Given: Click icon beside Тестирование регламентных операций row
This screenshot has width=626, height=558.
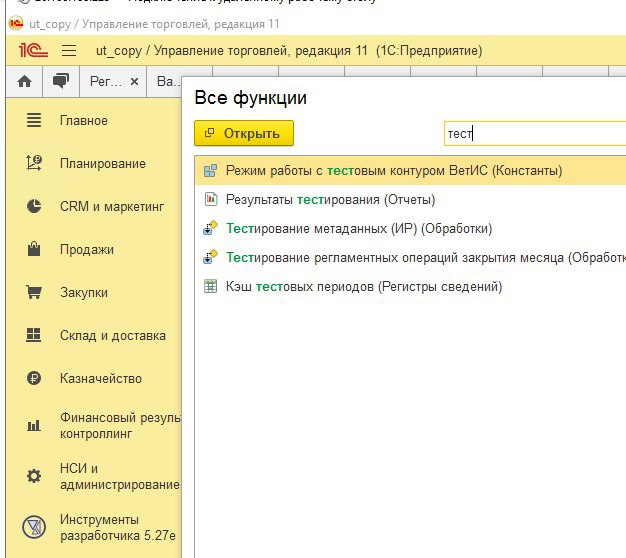Looking at the screenshot, I should click(x=210, y=257).
